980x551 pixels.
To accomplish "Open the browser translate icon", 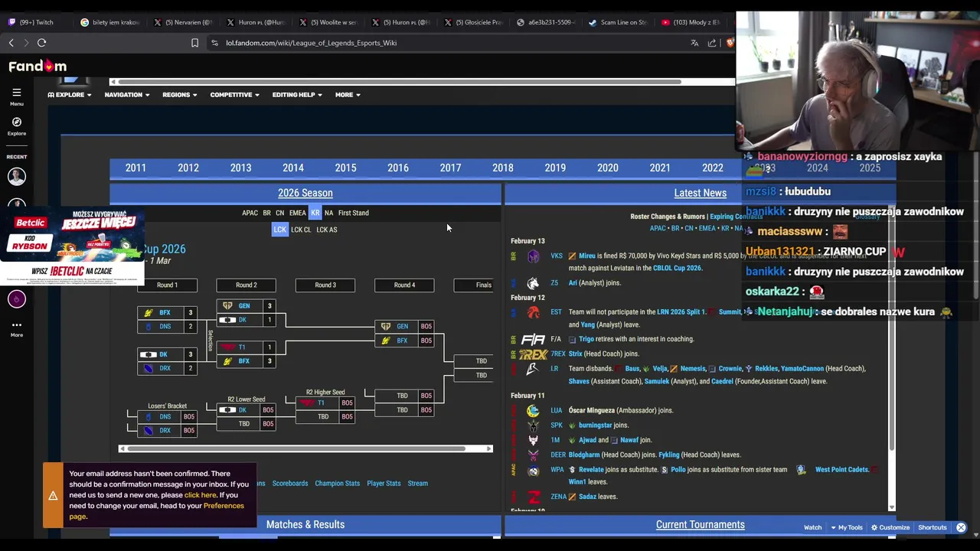I will (x=694, y=43).
